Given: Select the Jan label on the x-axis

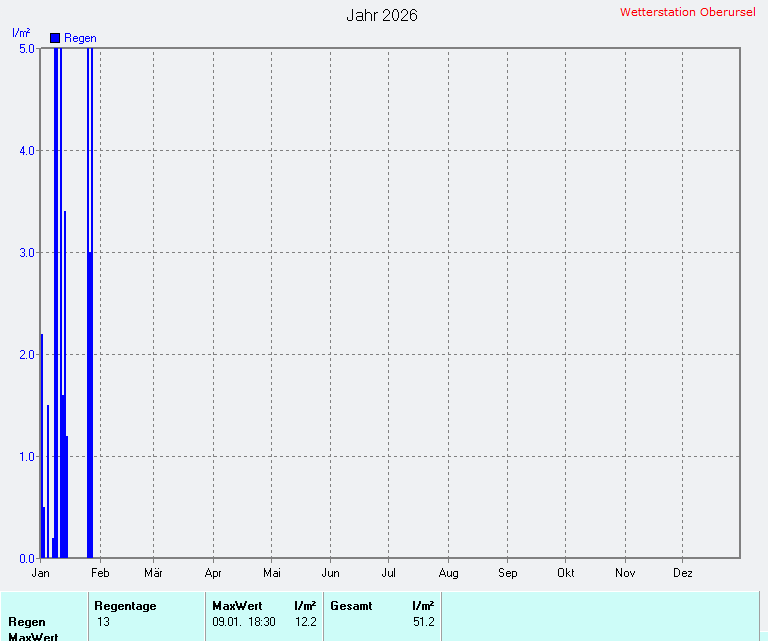Looking at the screenshot, I should 41,573.
